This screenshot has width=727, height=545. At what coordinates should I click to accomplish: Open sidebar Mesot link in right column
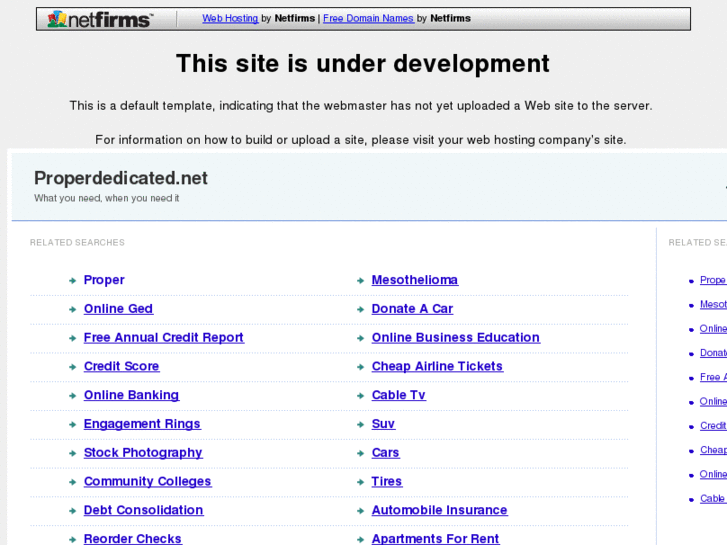coord(713,304)
